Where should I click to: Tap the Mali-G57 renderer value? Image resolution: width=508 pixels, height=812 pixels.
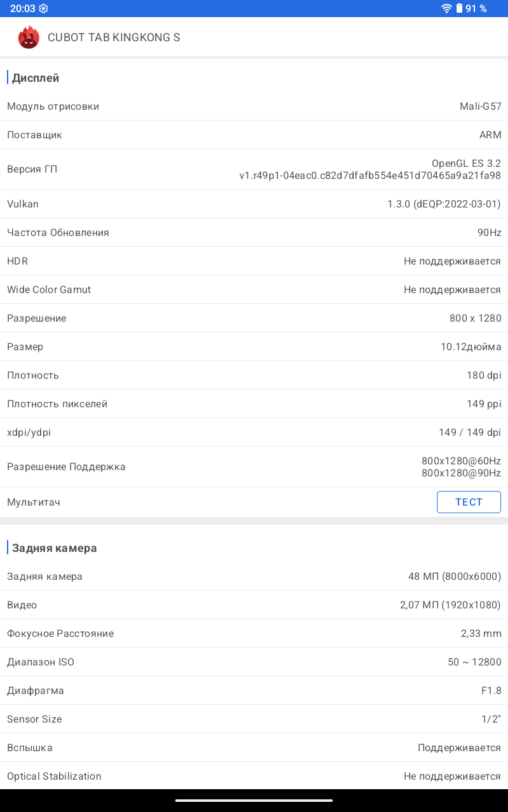coord(480,107)
